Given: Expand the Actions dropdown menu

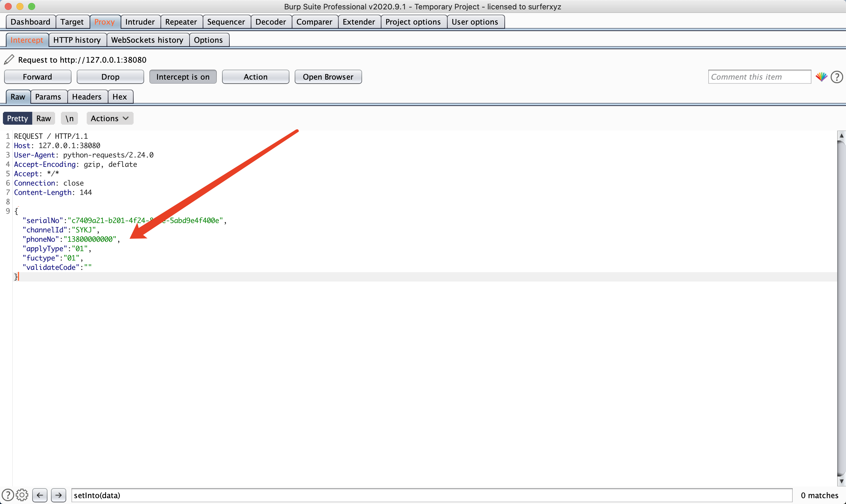Looking at the screenshot, I should point(110,118).
